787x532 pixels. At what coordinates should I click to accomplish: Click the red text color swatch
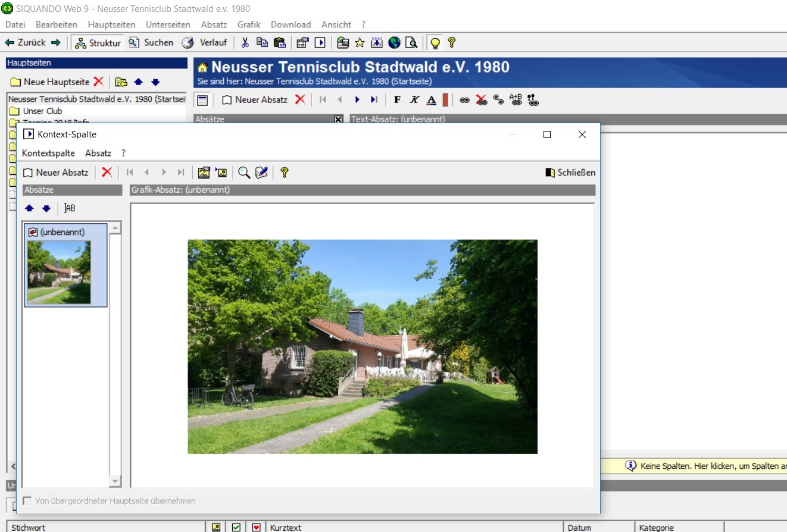(x=445, y=100)
